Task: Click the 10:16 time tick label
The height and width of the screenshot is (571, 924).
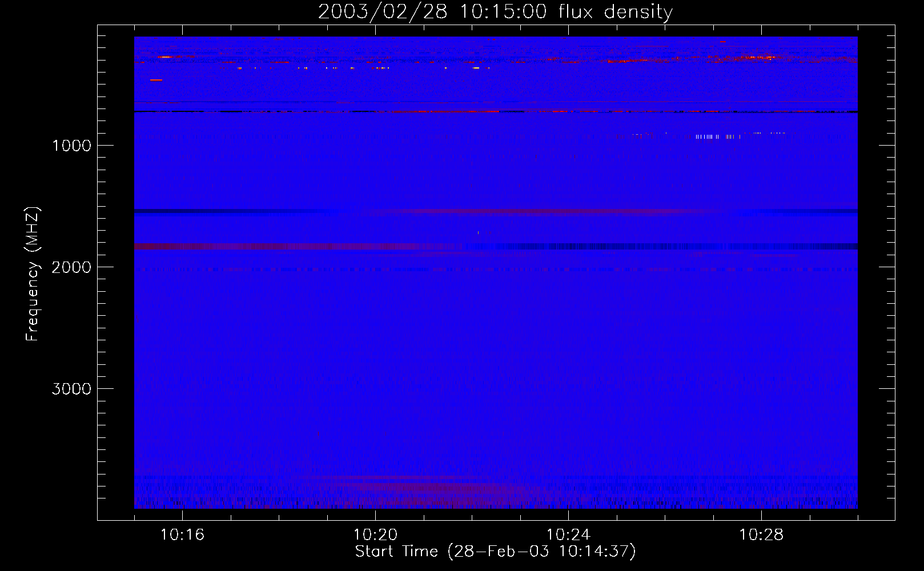Action: pyautogui.click(x=182, y=535)
